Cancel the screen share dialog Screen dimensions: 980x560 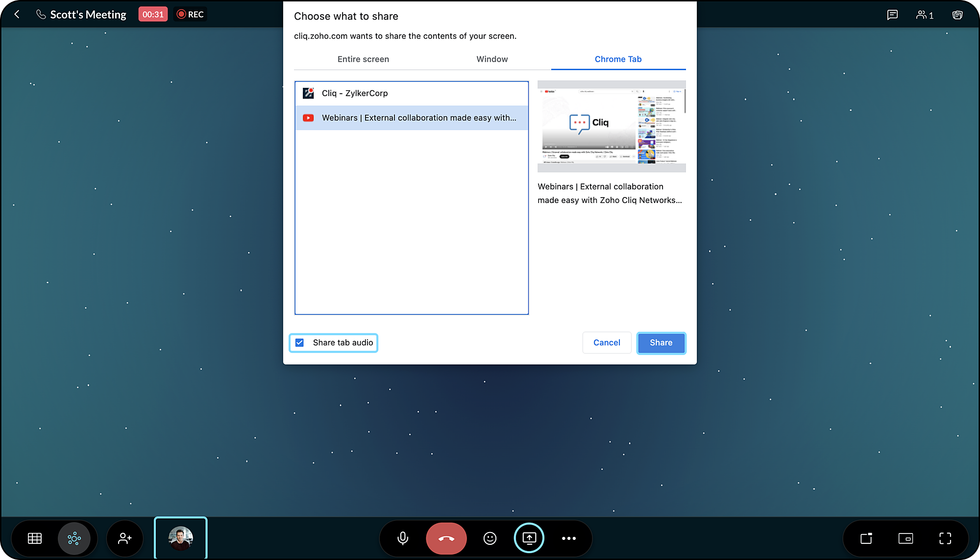point(607,343)
